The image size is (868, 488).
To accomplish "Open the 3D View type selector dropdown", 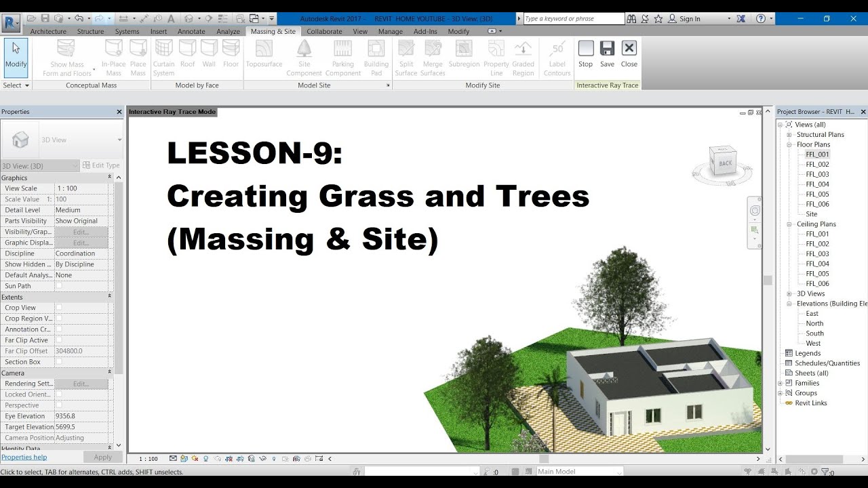I will tap(62, 140).
